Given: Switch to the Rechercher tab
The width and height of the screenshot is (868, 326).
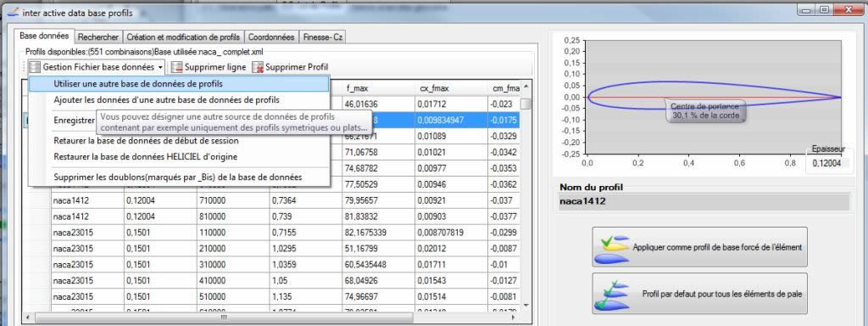Looking at the screenshot, I should click(98, 37).
